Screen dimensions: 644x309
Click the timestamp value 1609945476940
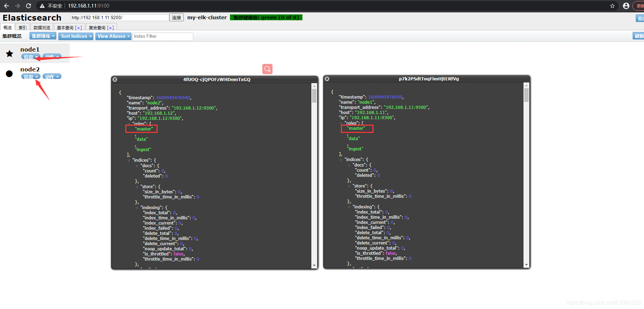(x=173, y=98)
